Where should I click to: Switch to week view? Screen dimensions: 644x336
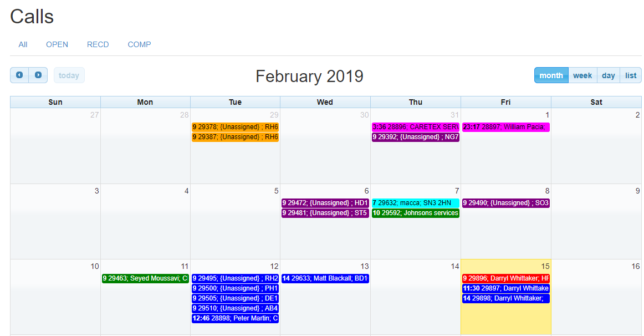coord(582,75)
